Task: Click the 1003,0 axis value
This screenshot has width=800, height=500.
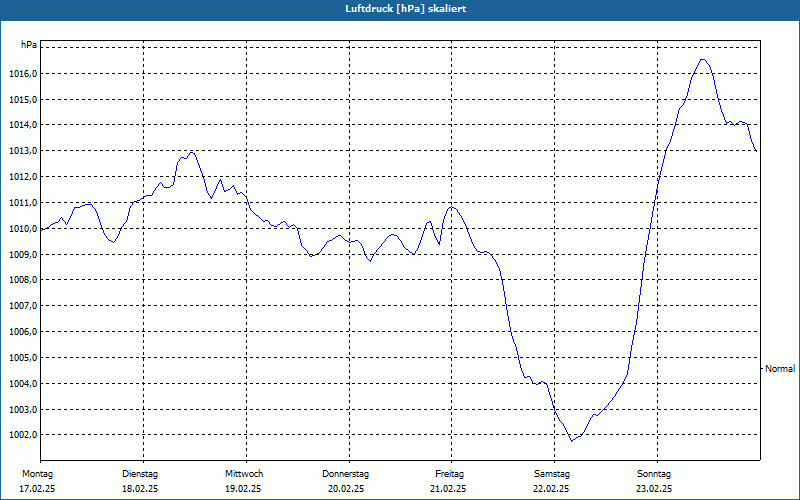Action: (23, 410)
